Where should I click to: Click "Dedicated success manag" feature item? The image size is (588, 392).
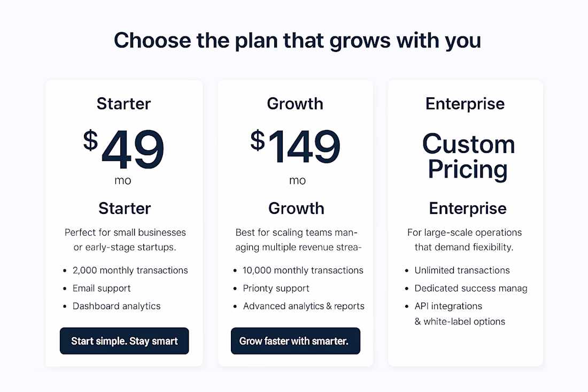click(471, 288)
